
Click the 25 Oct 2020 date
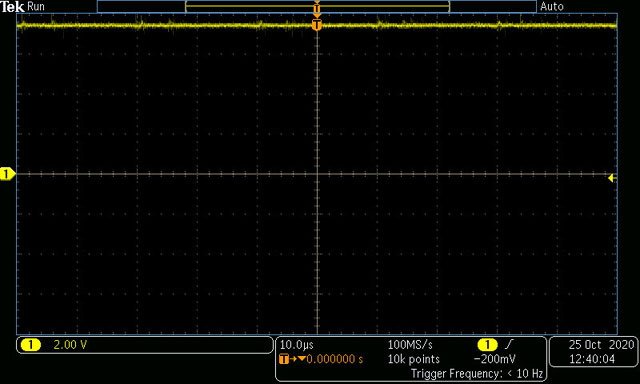click(x=601, y=345)
